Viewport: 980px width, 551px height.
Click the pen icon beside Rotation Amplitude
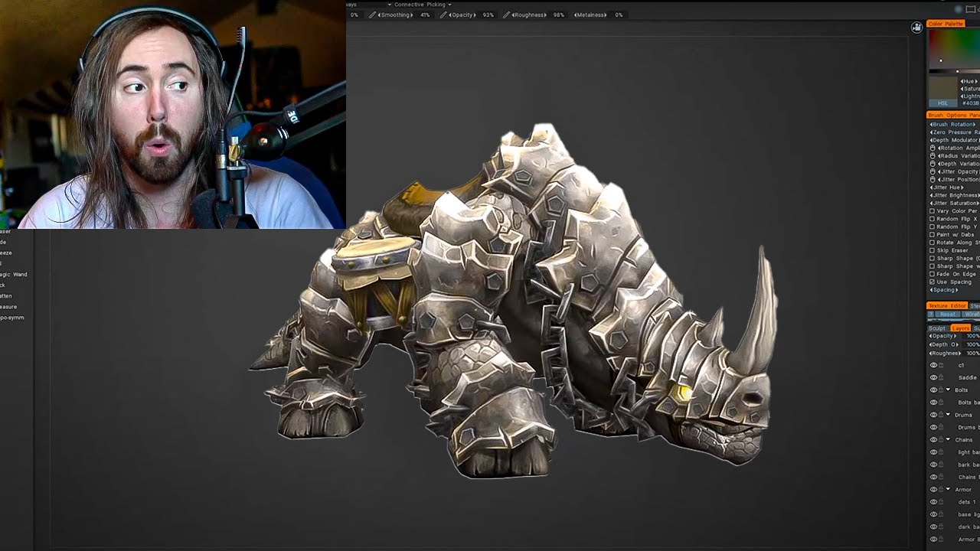pyautogui.click(x=933, y=148)
